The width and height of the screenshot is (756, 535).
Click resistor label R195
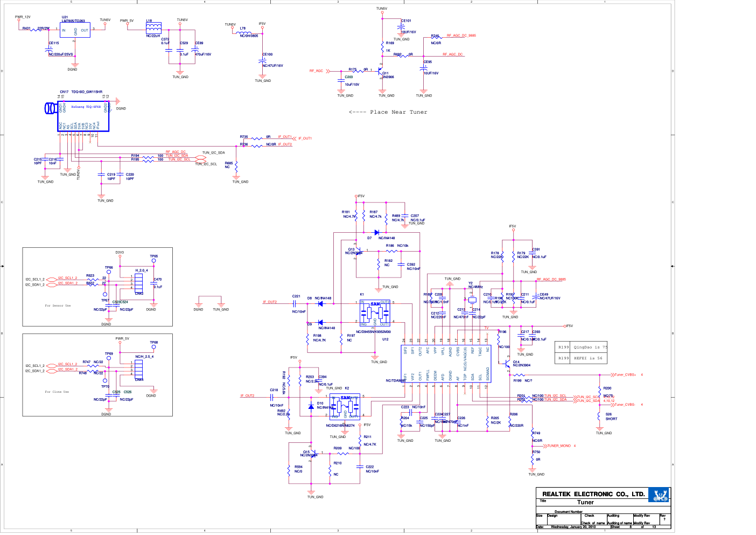[135, 159]
